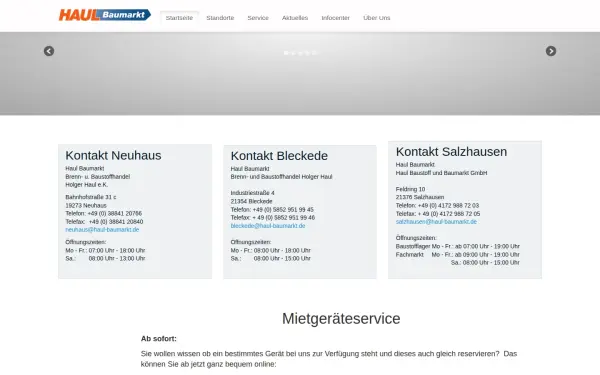Go to previous slide with left arrow

click(x=49, y=51)
